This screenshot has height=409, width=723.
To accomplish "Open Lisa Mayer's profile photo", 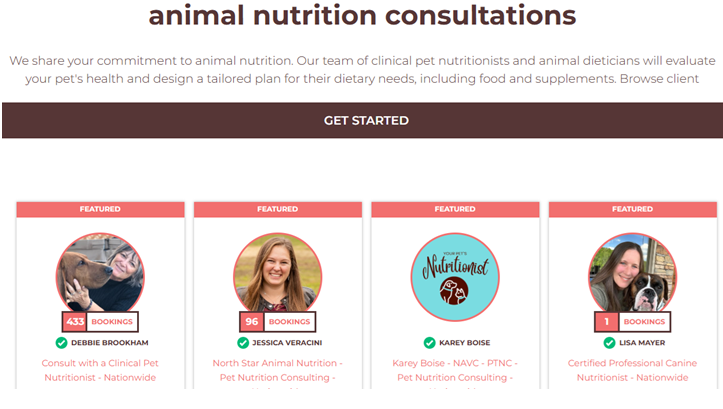I will (x=632, y=272).
